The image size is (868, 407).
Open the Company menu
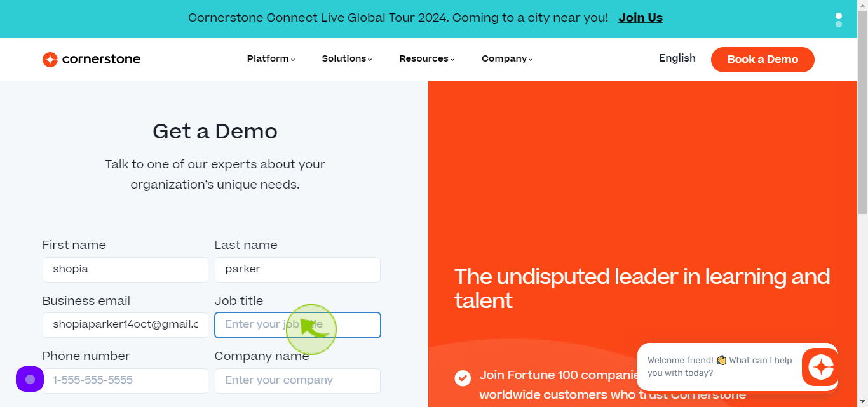(507, 58)
